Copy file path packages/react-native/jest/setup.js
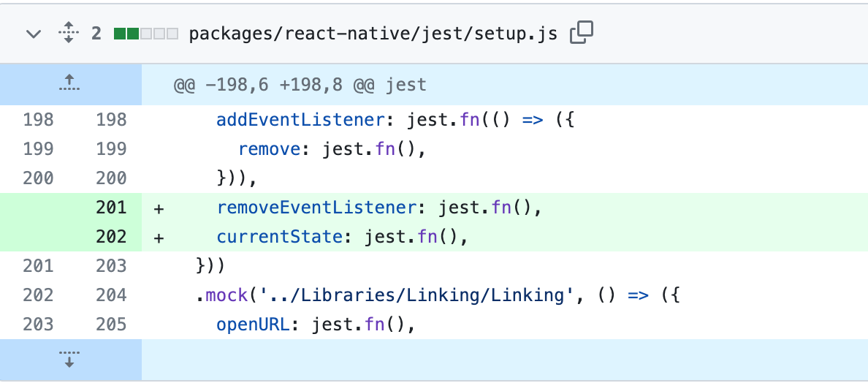 (582, 33)
